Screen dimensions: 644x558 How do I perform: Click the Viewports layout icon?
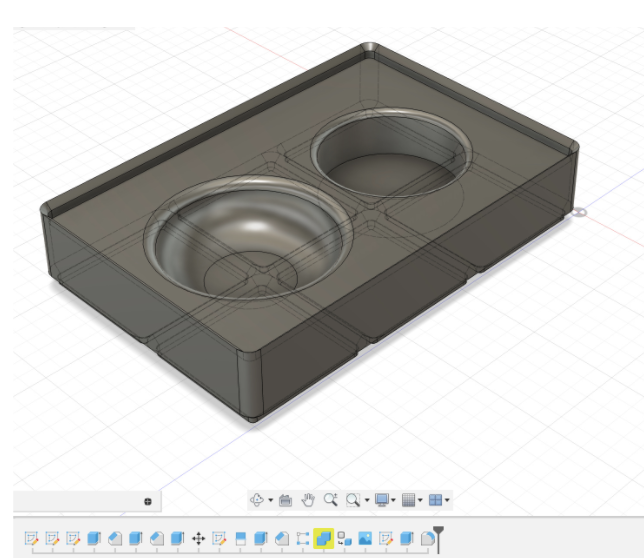pyautogui.click(x=435, y=500)
